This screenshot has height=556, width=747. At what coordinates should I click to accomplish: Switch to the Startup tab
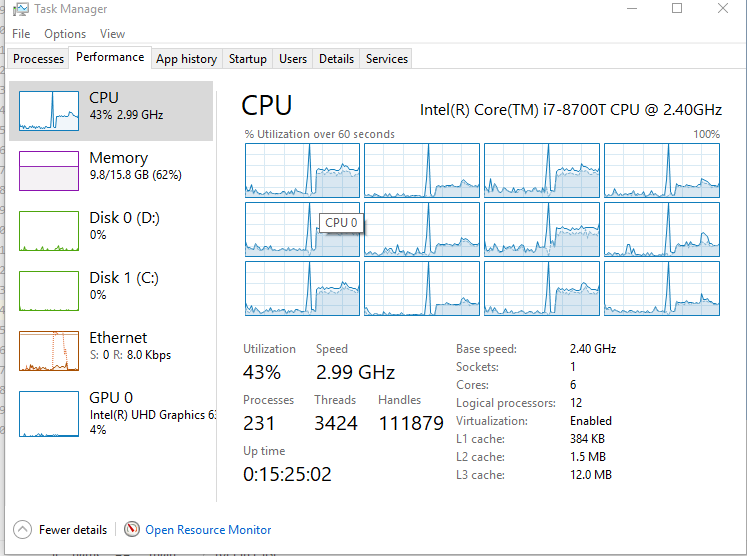248,59
